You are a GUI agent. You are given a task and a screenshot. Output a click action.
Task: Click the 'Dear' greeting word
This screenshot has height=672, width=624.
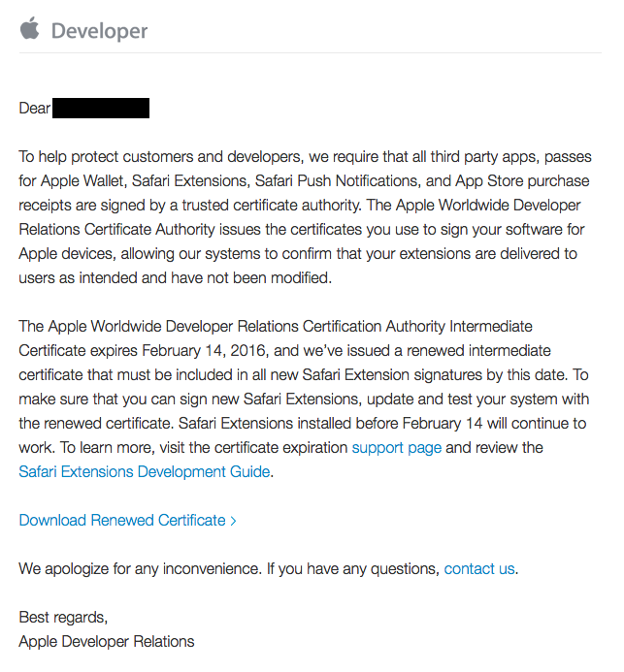click(x=34, y=108)
